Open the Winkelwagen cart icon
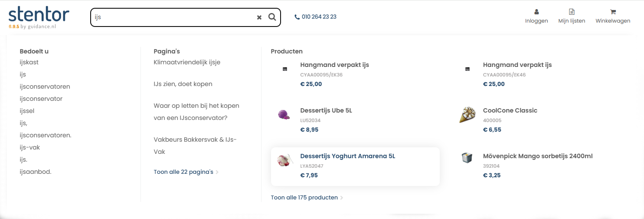644x219 pixels. (x=613, y=12)
